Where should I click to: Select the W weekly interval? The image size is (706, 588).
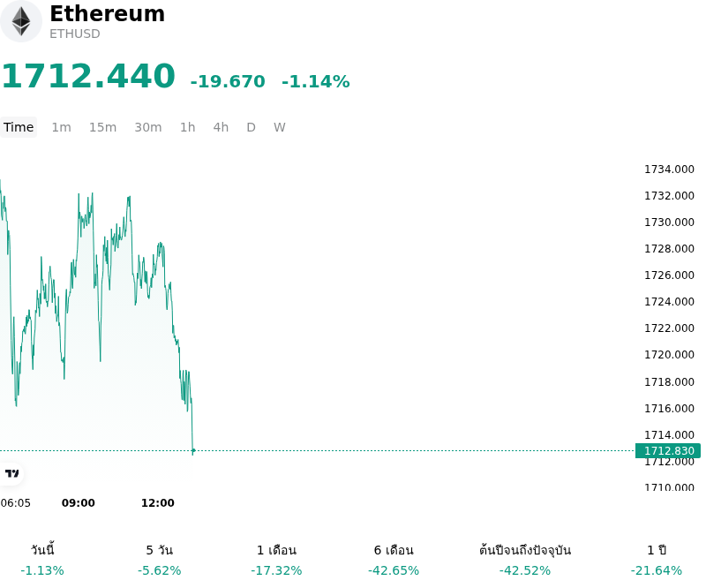(280, 127)
